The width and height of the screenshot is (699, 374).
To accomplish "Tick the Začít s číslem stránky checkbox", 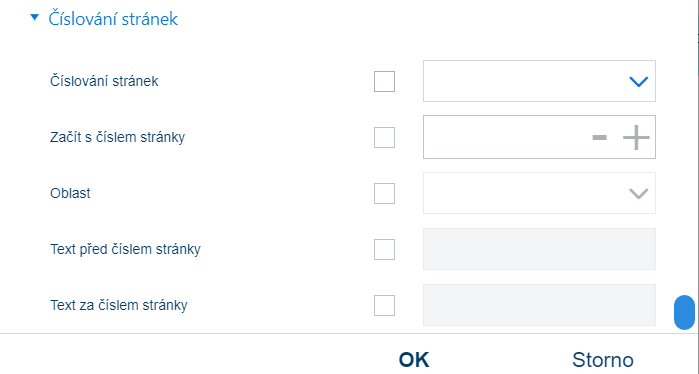I will [x=384, y=137].
